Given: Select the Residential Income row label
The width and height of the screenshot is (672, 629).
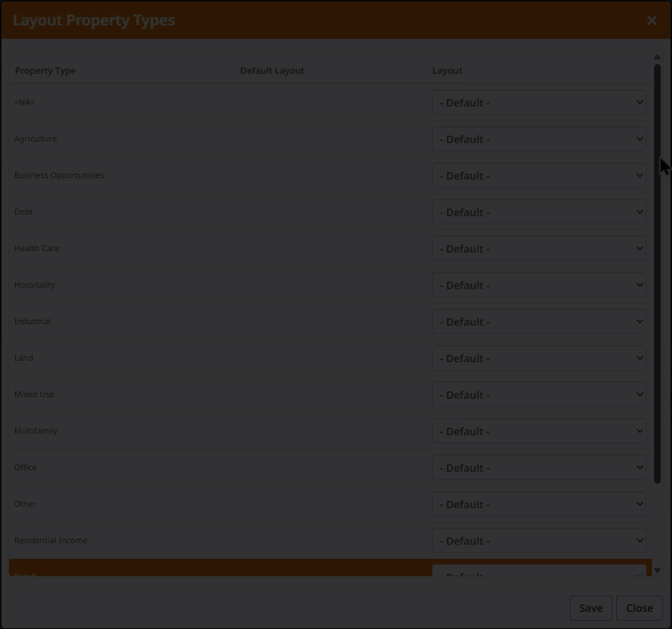Looking at the screenshot, I should 51,540.
